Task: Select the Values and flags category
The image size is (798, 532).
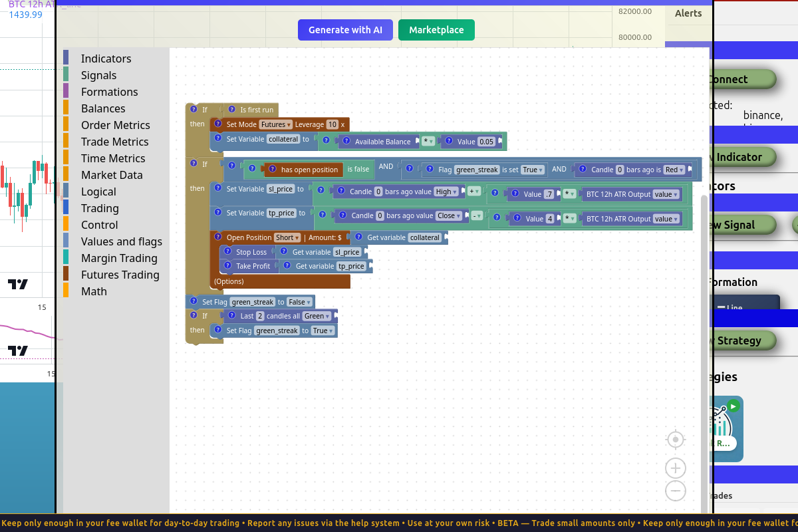Action: pyautogui.click(x=121, y=241)
